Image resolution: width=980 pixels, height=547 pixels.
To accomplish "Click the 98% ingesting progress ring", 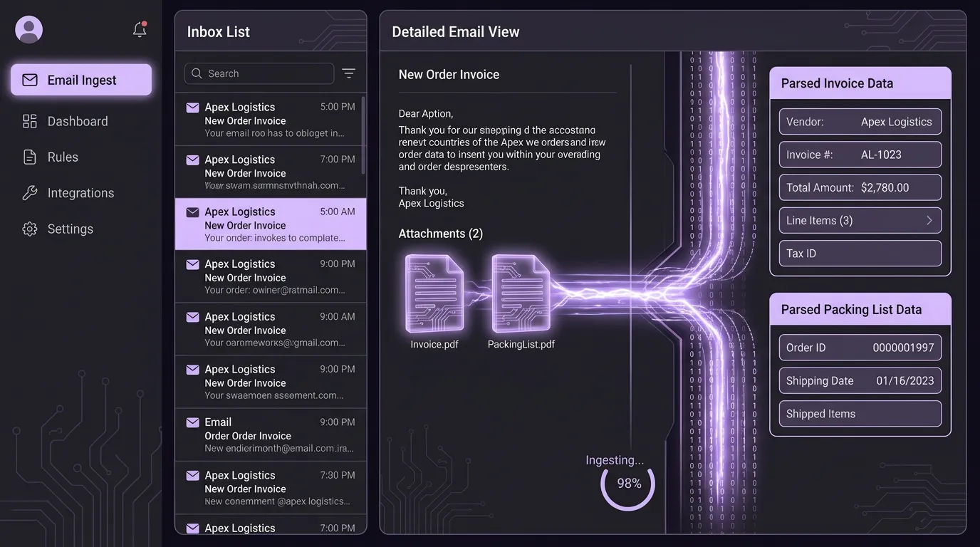I will tap(628, 484).
